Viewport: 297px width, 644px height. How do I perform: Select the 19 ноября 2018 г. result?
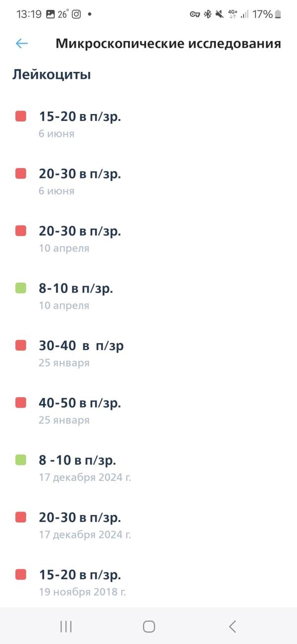[x=148, y=583]
